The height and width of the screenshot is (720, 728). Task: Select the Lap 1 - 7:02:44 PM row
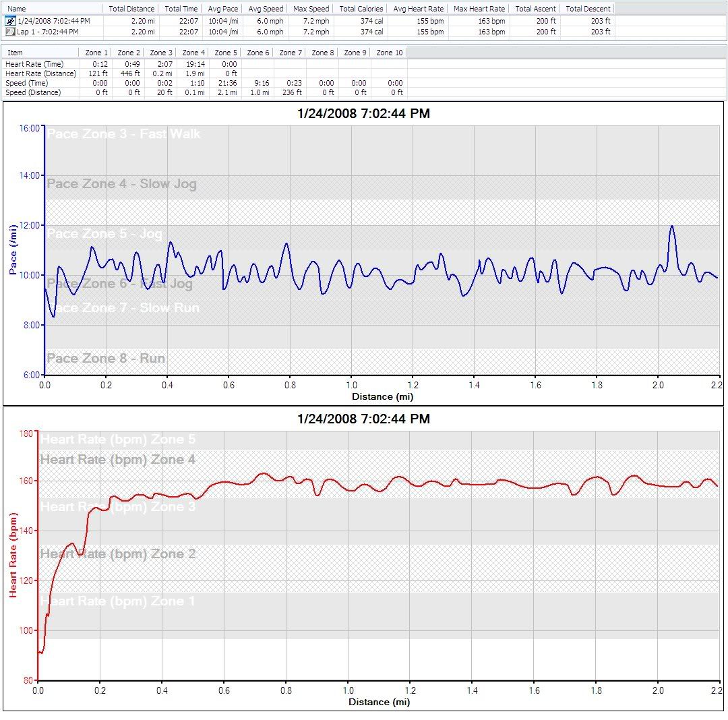[47, 32]
